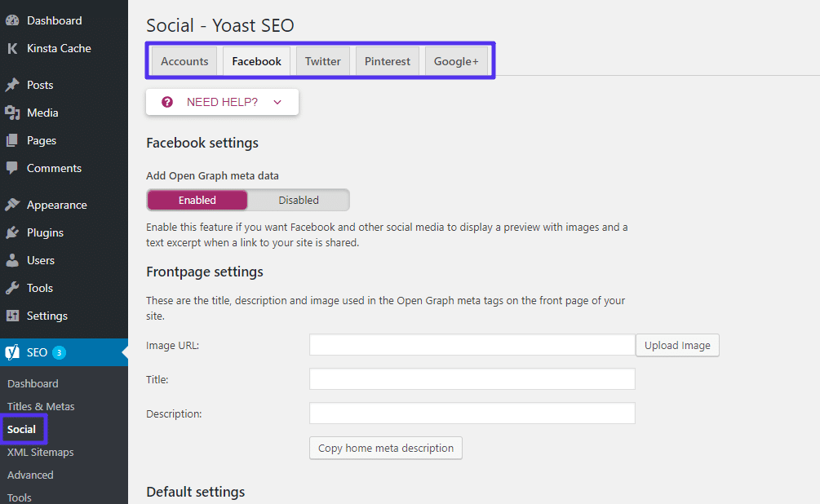Open the Google+ tab
This screenshot has height=504, width=820.
pos(456,61)
